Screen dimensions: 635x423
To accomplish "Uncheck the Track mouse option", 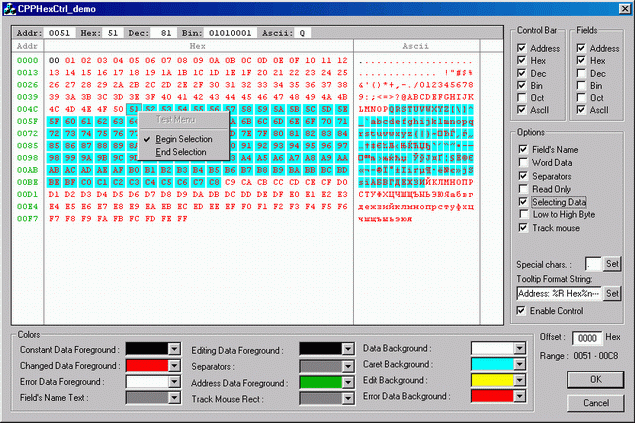I will tap(523, 227).
